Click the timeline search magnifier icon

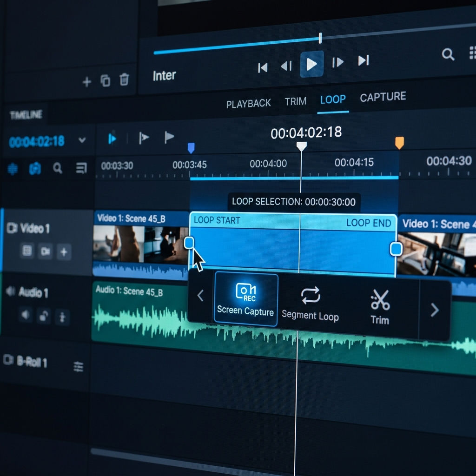57,167
